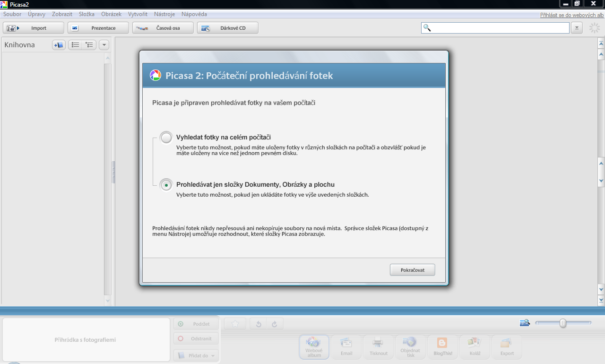Switch library to tree view icon
The width and height of the screenshot is (605, 364).
coord(89,45)
